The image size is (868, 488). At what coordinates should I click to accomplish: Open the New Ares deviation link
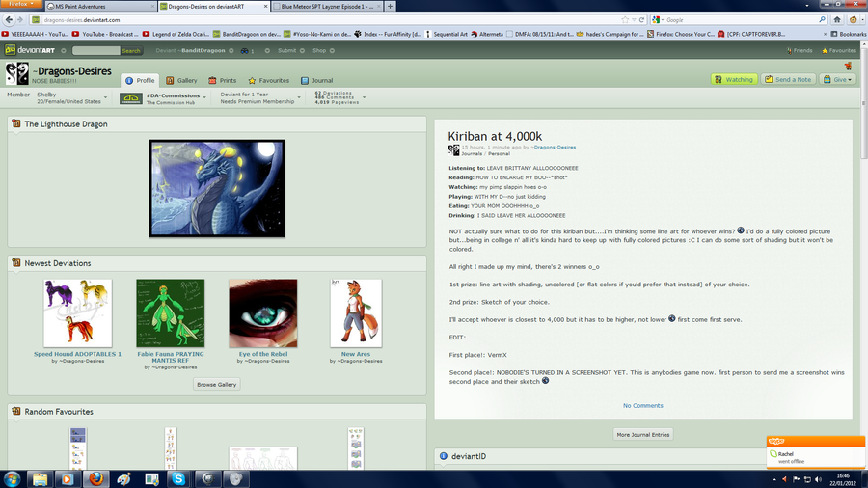pyautogui.click(x=355, y=354)
